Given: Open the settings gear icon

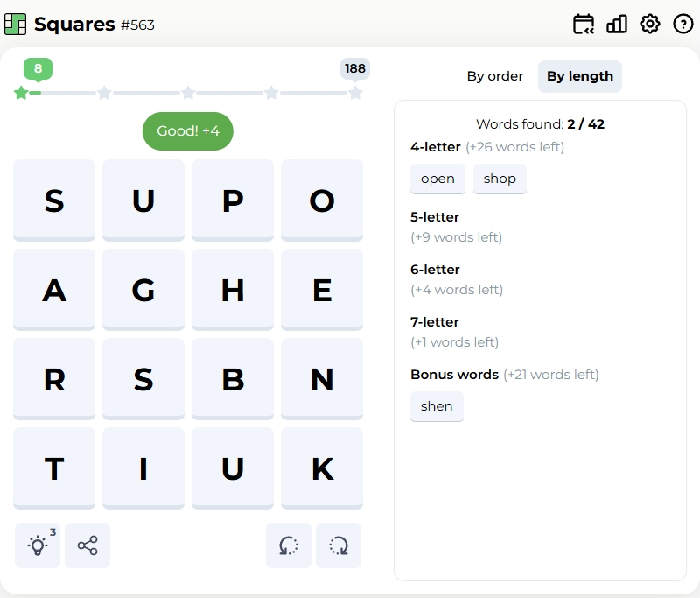Looking at the screenshot, I should pos(650,25).
